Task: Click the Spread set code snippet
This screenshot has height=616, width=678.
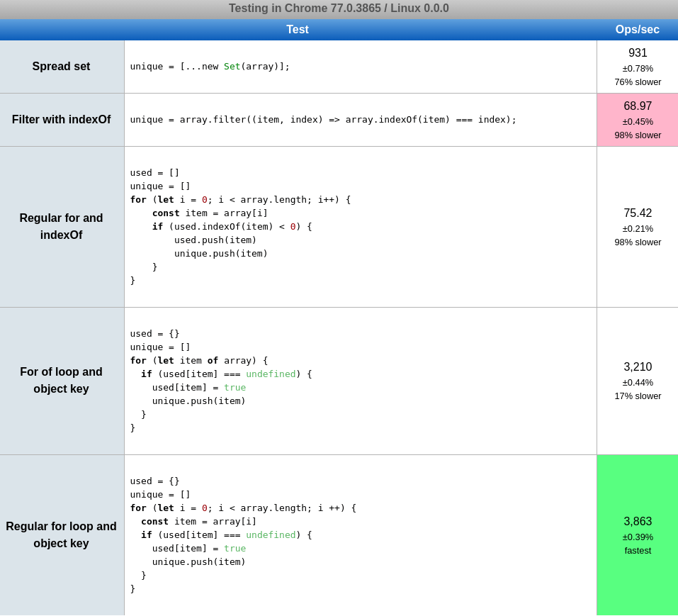Action: coord(210,67)
